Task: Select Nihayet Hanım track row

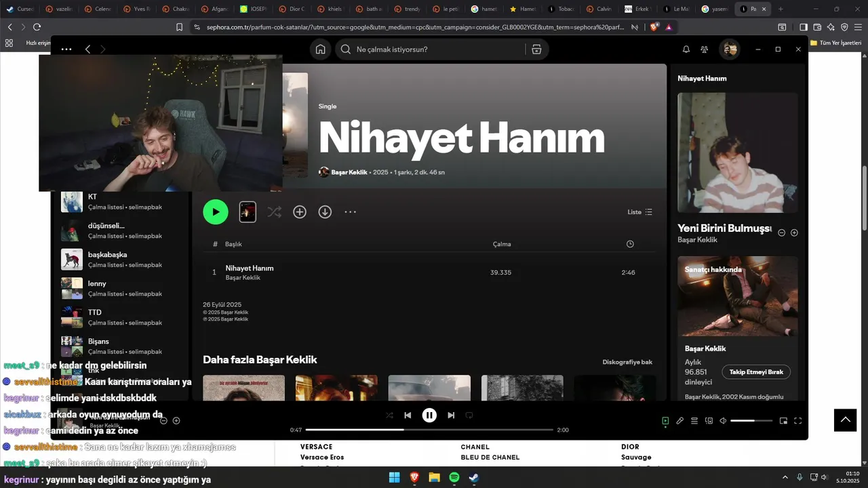Action: click(429, 272)
